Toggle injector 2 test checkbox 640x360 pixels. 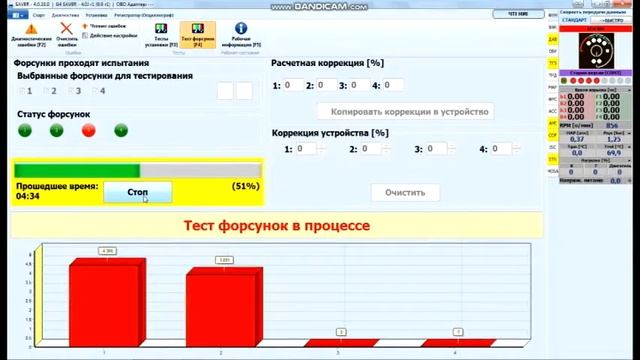[47, 91]
